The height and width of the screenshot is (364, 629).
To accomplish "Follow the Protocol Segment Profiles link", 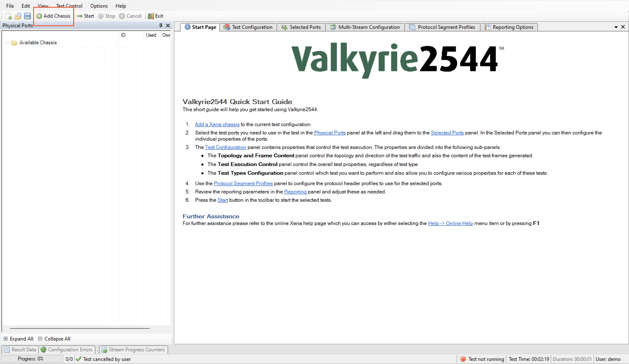I will click(243, 183).
